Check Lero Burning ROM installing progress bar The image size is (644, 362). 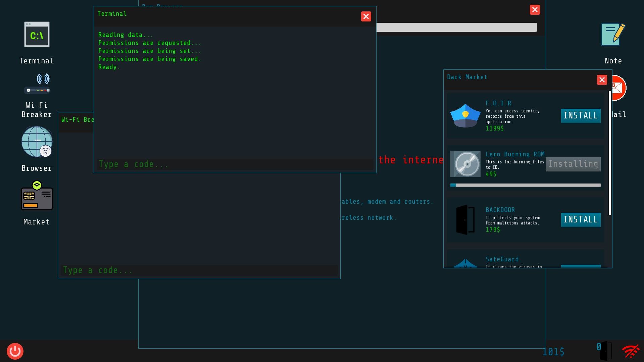click(525, 185)
